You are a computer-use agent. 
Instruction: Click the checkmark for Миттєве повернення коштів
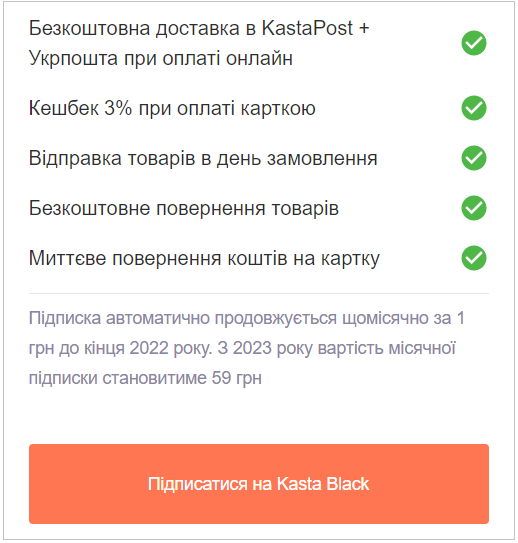coord(474,258)
